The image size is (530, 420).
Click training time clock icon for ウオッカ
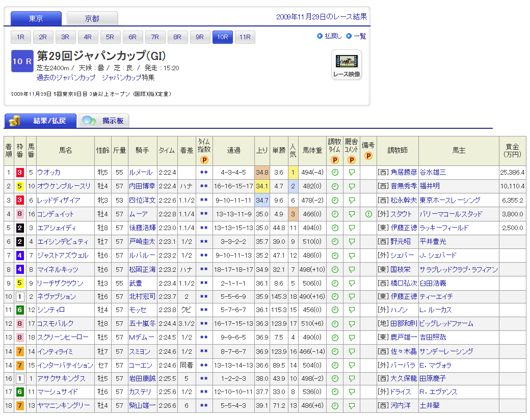335,173
